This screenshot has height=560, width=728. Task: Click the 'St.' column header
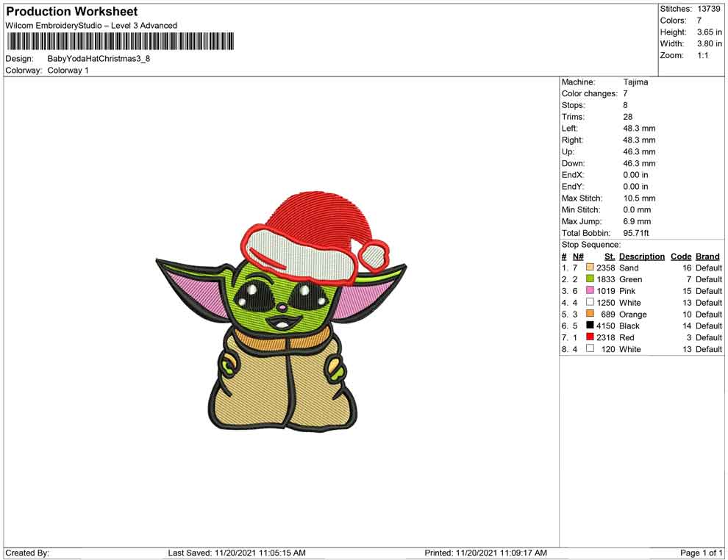point(610,256)
